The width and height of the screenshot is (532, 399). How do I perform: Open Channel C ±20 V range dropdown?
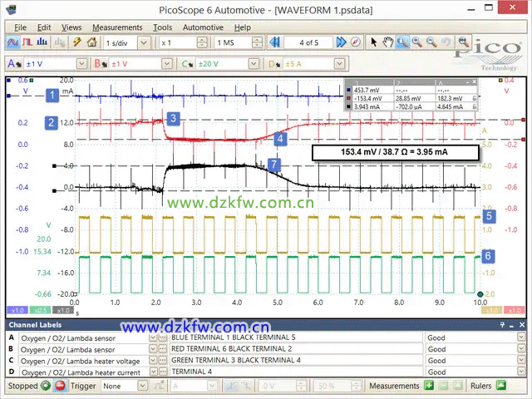tap(255, 63)
